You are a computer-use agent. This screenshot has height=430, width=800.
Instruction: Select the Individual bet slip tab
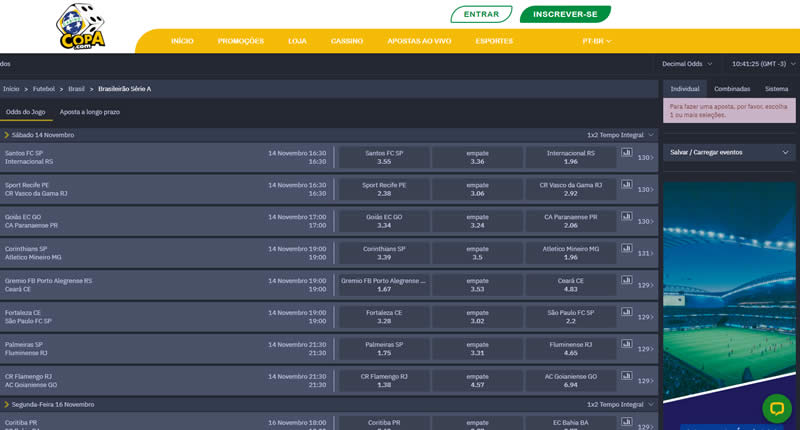685,89
